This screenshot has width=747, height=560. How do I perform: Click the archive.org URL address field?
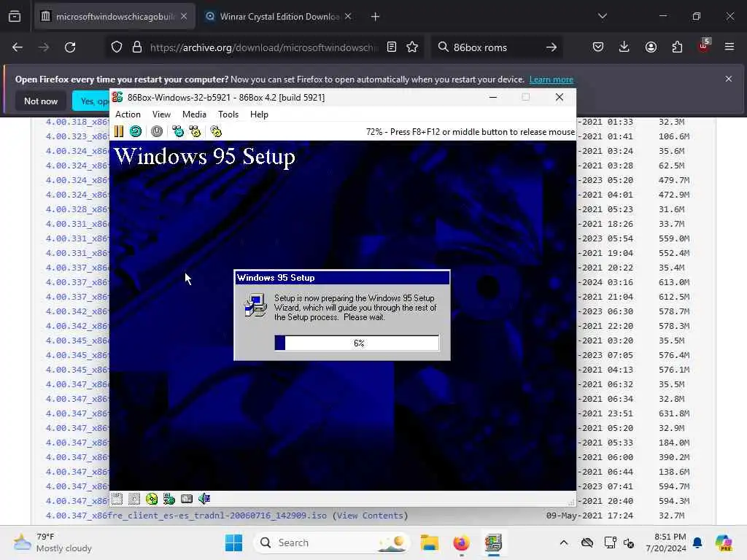[263, 47]
